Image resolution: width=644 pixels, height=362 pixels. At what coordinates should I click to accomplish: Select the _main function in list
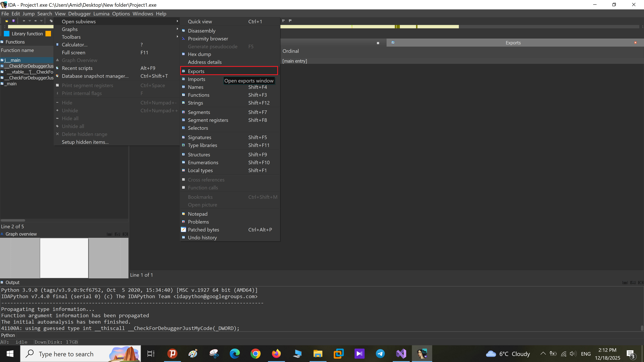click(12, 84)
